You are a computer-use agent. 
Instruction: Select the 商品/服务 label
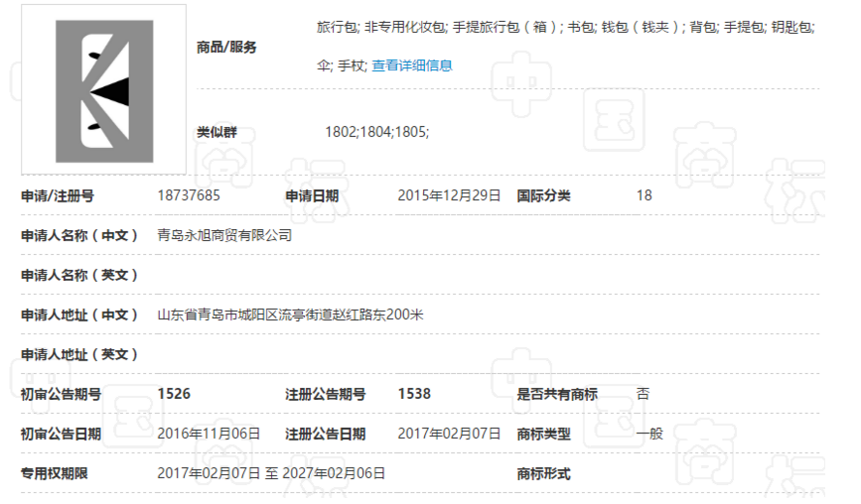click(226, 48)
